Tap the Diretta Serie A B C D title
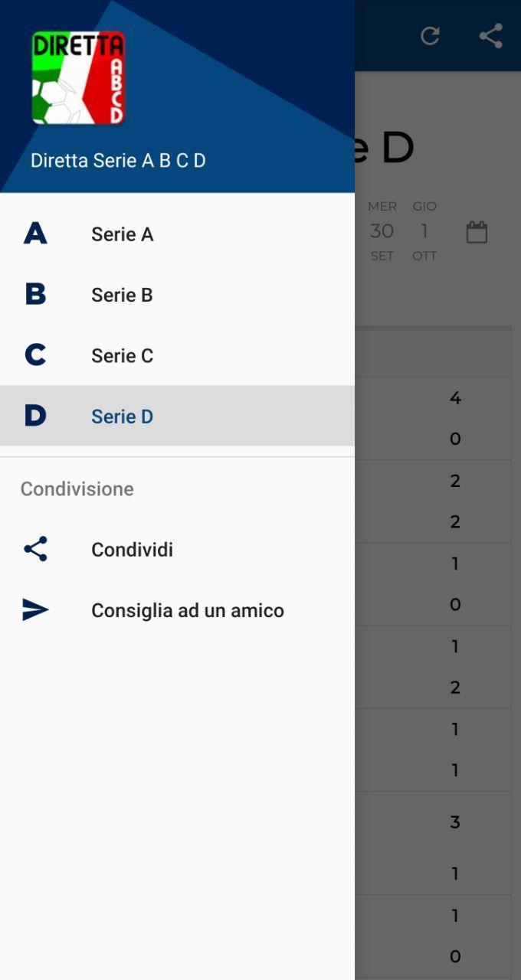 (x=118, y=161)
